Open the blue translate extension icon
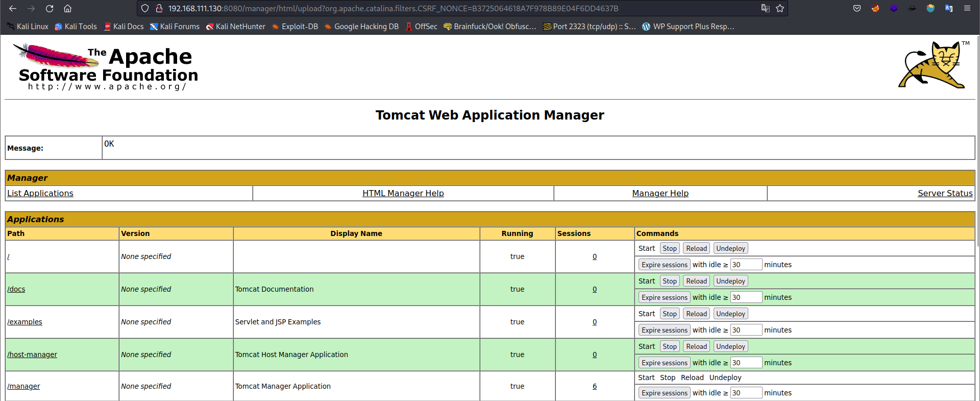980x401 pixels. point(949,8)
